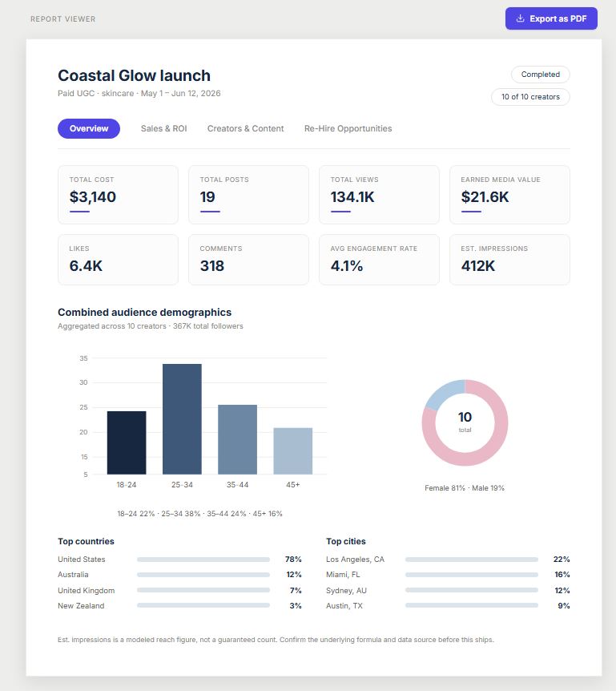
Task: Click the Los Angeles 22% value
Action: coord(562,560)
